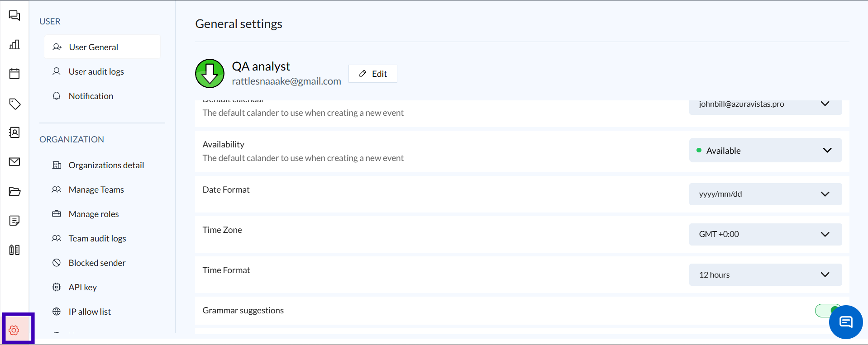
Task: Expand the Availability dropdown
Action: [x=765, y=151]
